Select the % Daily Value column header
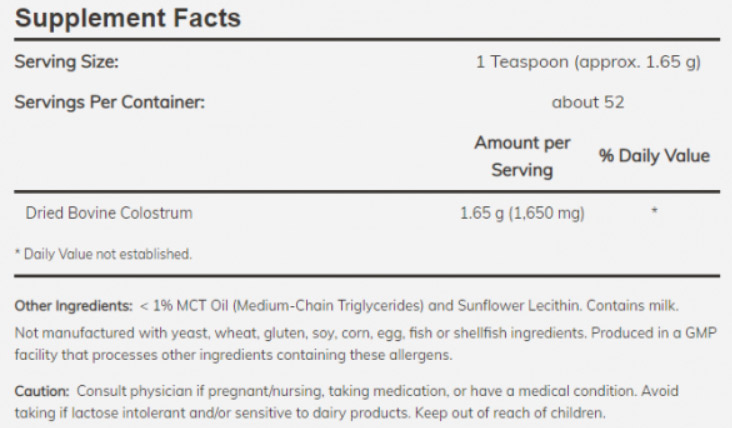This screenshot has height=428, width=732. [x=654, y=156]
